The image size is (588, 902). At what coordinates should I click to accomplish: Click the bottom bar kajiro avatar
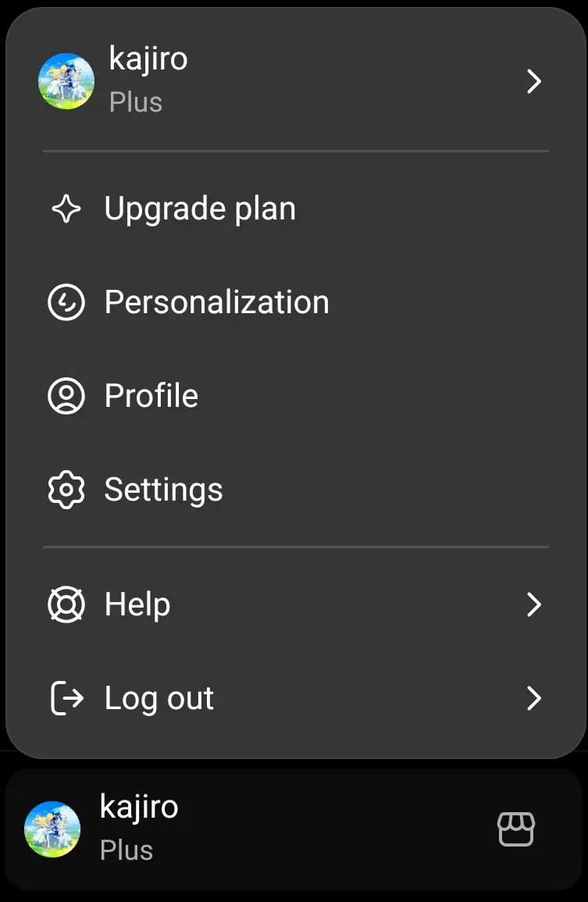[52, 829]
